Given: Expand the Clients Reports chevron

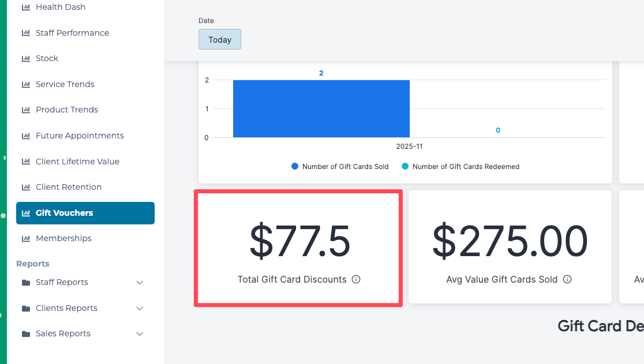Looking at the screenshot, I should (140, 309).
